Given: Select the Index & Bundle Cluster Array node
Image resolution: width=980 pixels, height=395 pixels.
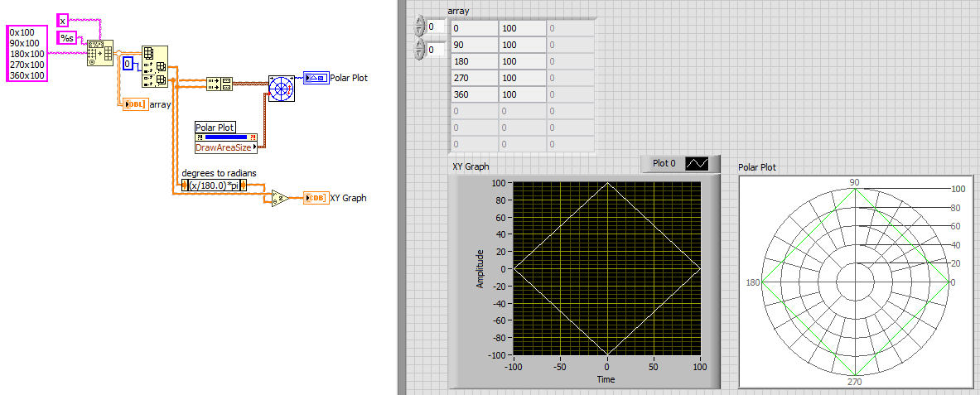Looking at the screenshot, I should coord(220,84).
